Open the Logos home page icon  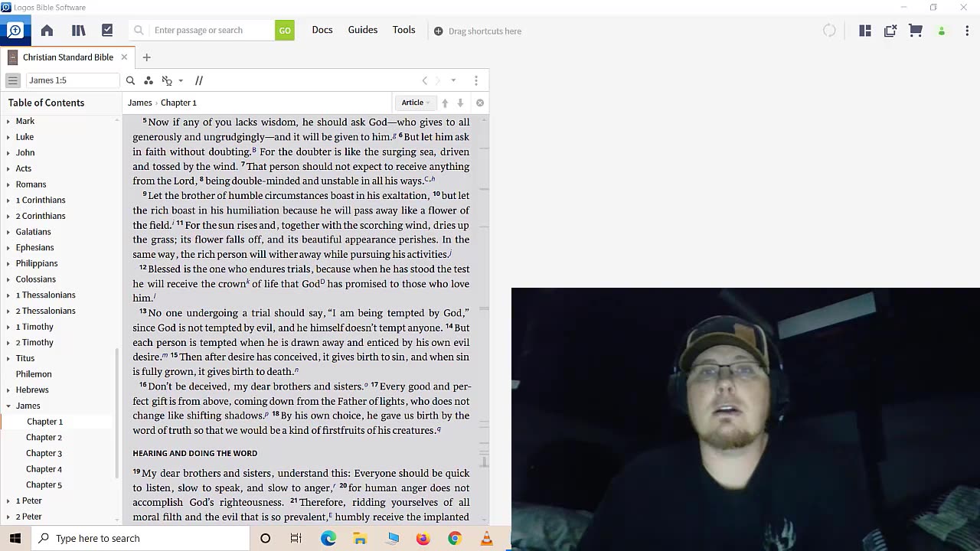47,31
